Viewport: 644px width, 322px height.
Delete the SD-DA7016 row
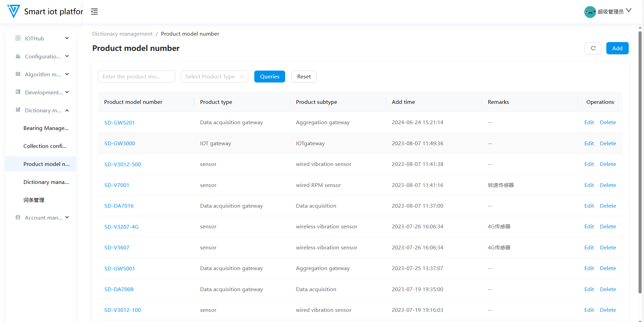[608, 206]
